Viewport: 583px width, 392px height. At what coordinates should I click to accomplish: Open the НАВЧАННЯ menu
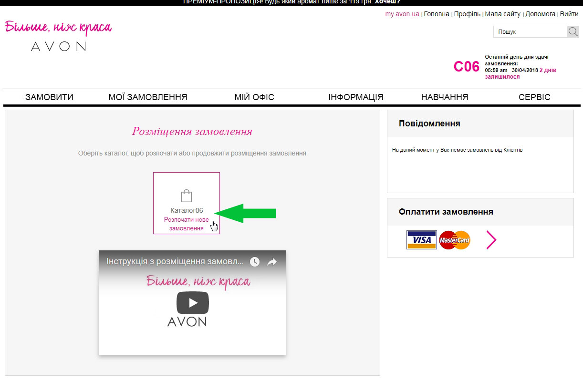[445, 97]
